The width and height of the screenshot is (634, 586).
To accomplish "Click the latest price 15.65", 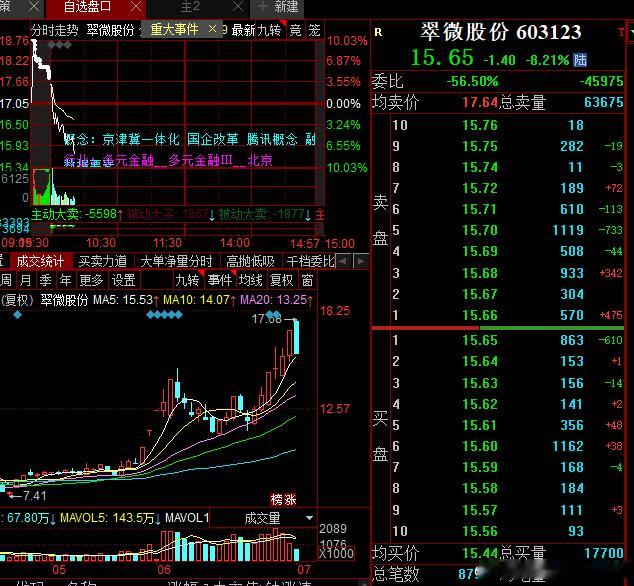I will tap(442, 57).
